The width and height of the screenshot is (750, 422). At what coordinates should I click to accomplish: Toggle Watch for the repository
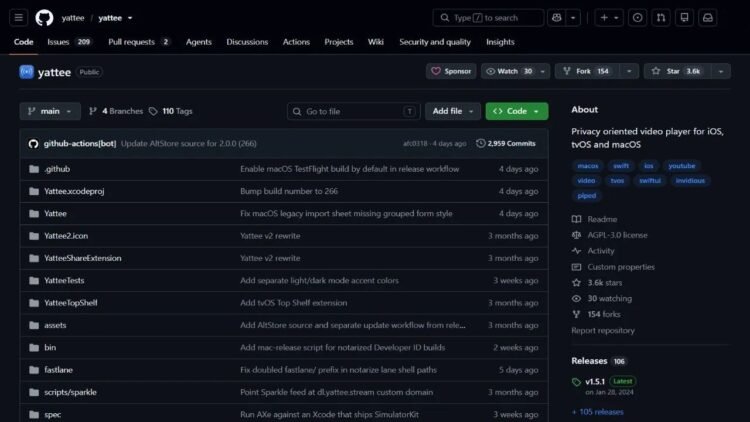[x=509, y=71]
